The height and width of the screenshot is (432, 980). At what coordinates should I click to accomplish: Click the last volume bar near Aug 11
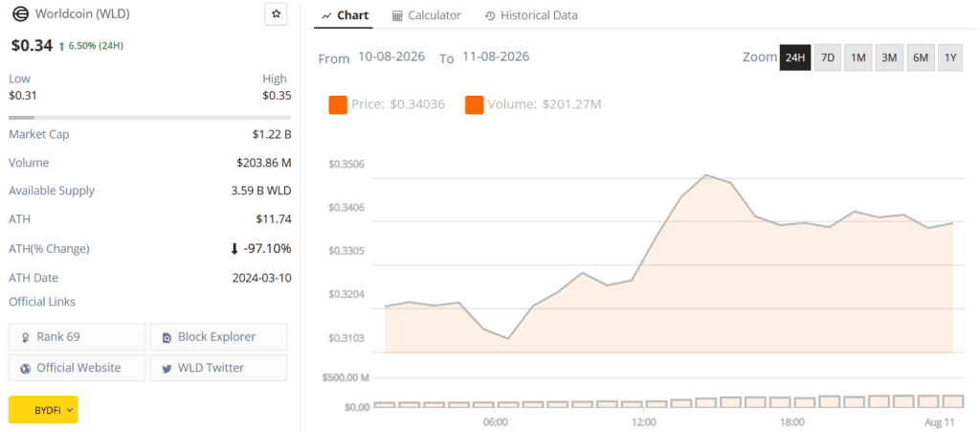(x=953, y=401)
